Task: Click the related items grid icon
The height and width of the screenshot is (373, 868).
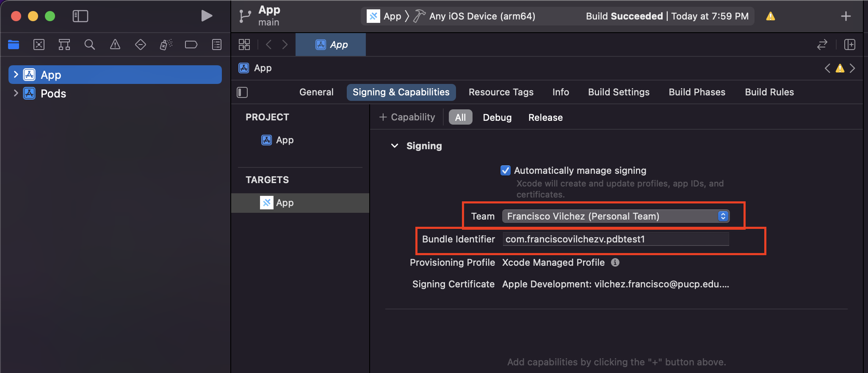Action: pos(244,45)
